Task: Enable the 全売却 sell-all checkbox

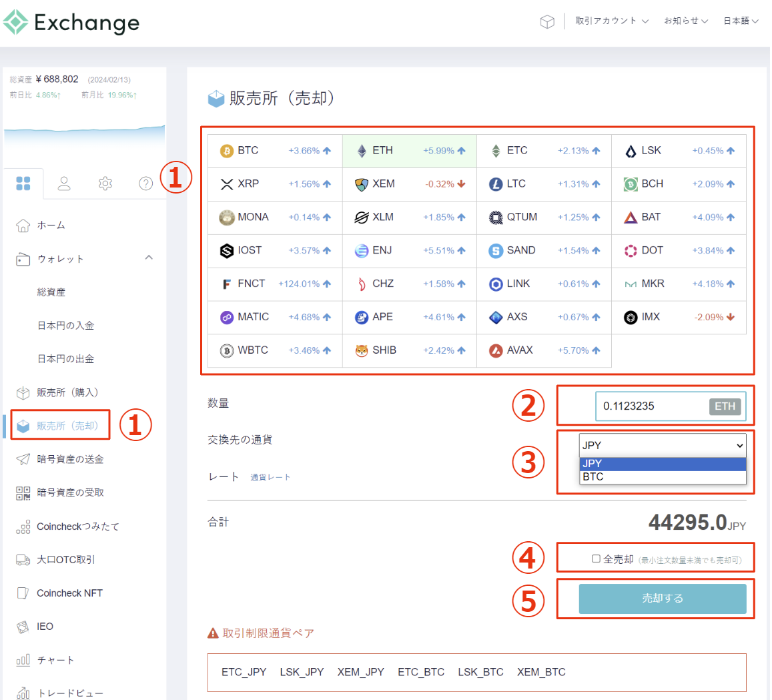Action: [596, 559]
